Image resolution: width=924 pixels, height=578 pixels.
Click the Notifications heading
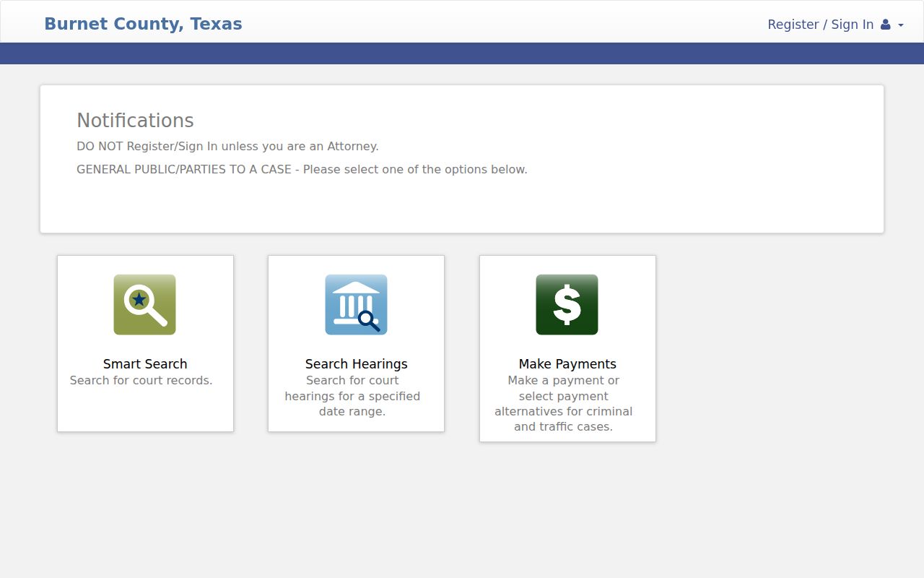tap(135, 121)
